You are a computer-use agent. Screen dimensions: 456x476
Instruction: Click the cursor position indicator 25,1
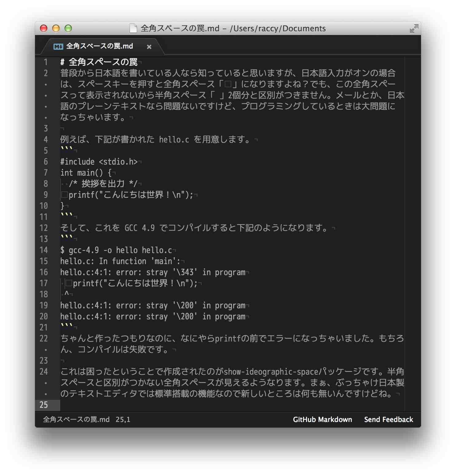coord(123,419)
